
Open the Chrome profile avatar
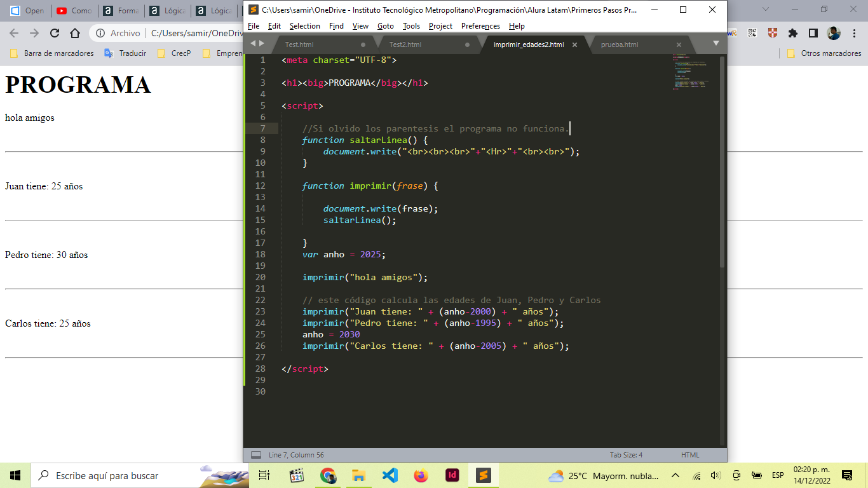[x=834, y=33]
